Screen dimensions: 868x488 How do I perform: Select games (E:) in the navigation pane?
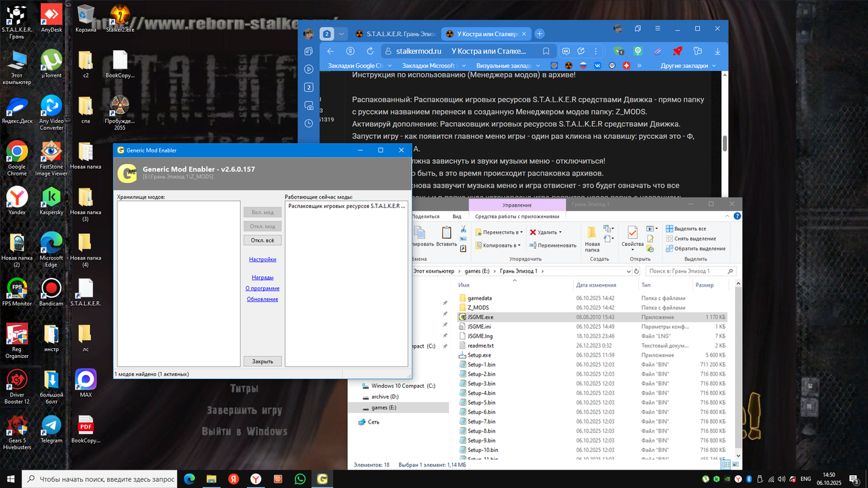[x=399, y=407]
